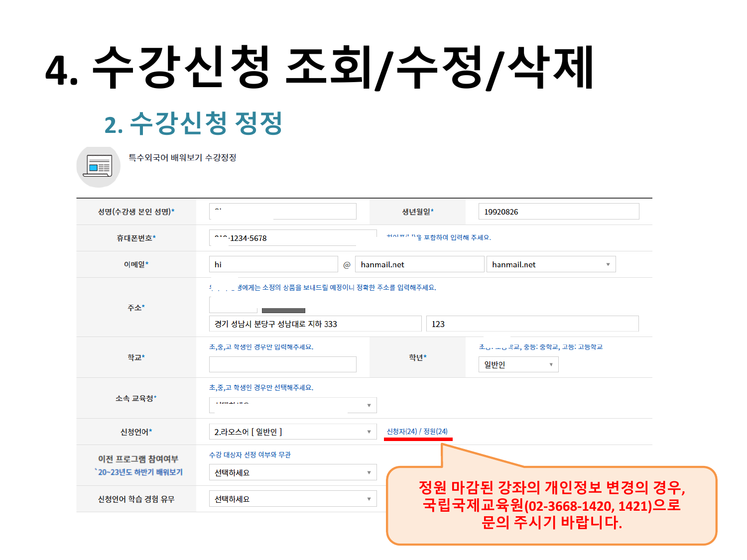Click the postal code box in 주소 row
747x560 pixels.
point(233,305)
